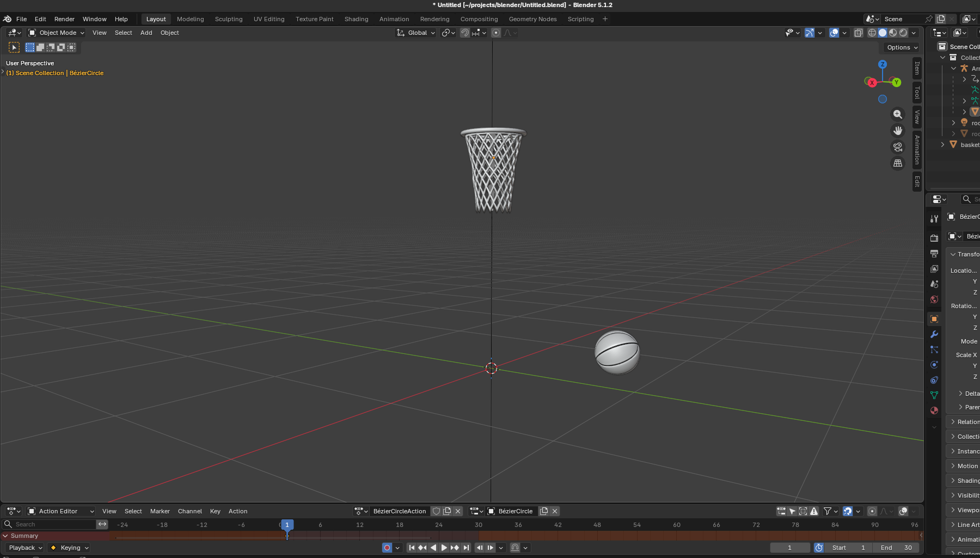Open World properties globe icon
The height and width of the screenshot is (558, 980).
934,299
